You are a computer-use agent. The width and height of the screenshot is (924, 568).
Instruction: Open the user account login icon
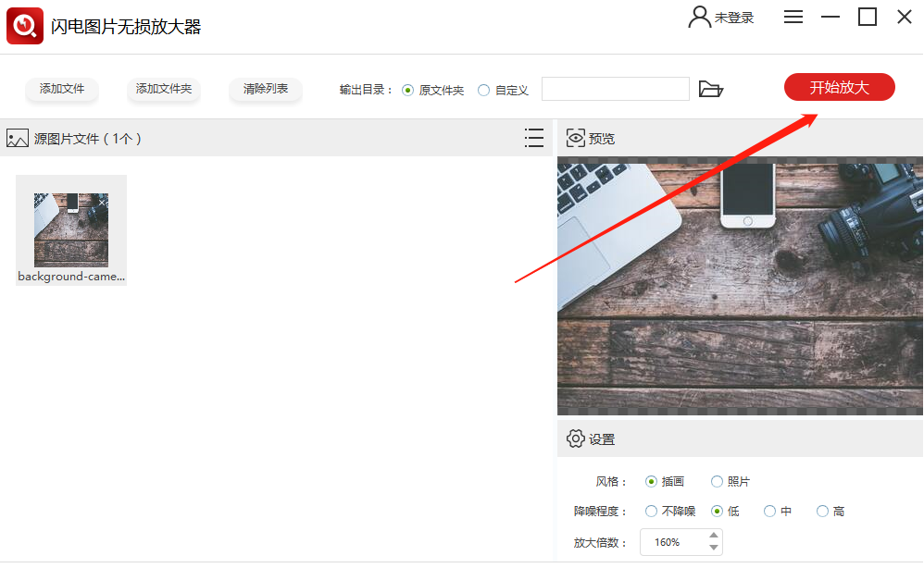pyautogui.click(x=700, y=17)
